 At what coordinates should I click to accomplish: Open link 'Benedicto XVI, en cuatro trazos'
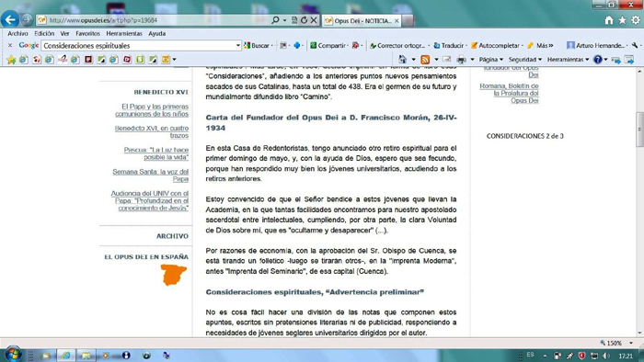click(x=152, y=132)
